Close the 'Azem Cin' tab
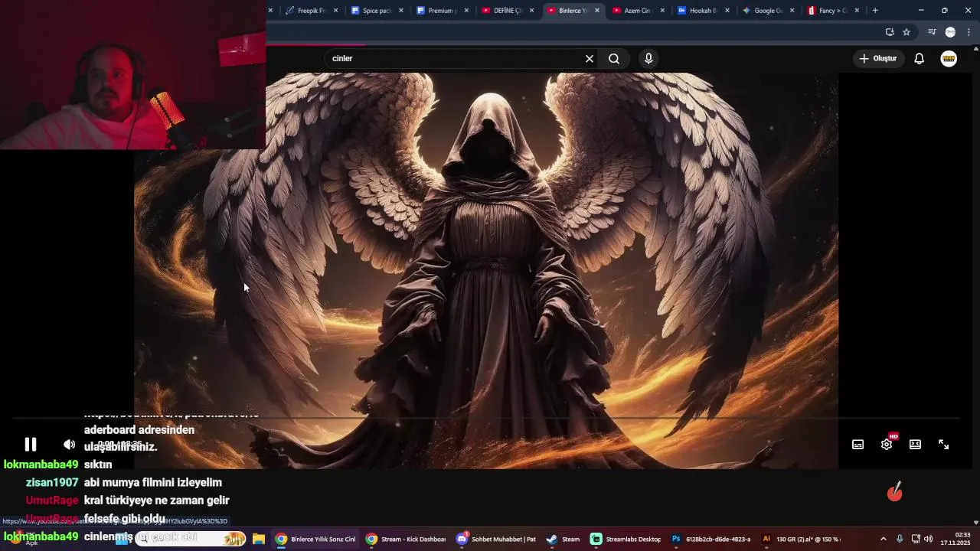The width and height of the screenshot is (980, 551). [x=662, y=11]
